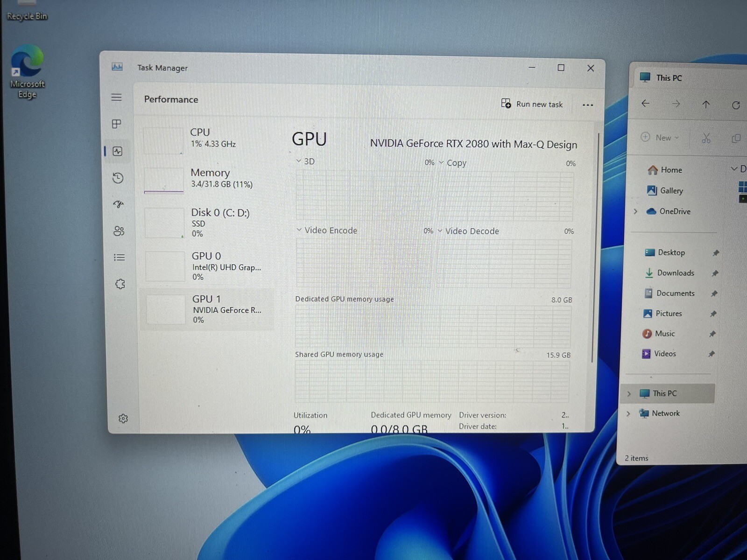Open Pictures quick access folder

point(662,314)
